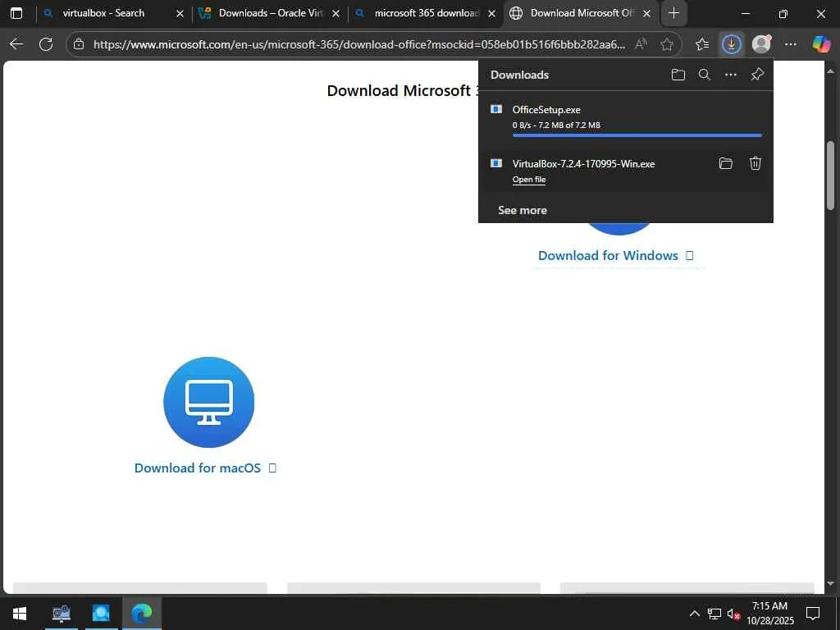Click OfficeSetup.exe download progress bar
840x630 pixels.
click(637, 135)
